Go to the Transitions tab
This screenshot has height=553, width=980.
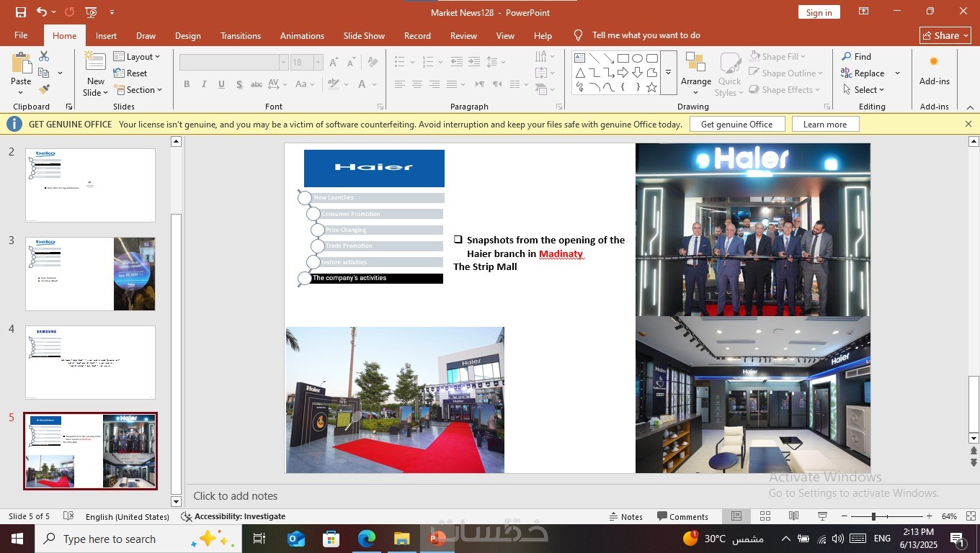coord(241,35)
